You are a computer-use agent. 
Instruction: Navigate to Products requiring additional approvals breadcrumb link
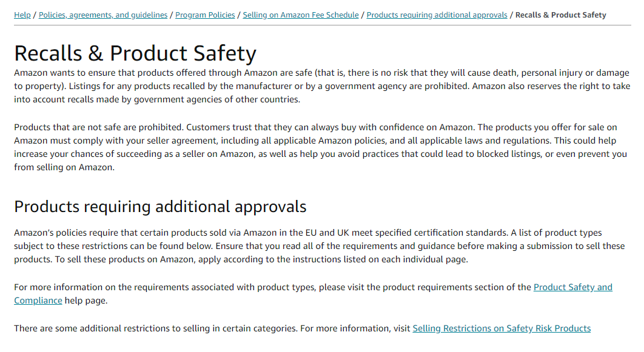[x=437, y=15]
